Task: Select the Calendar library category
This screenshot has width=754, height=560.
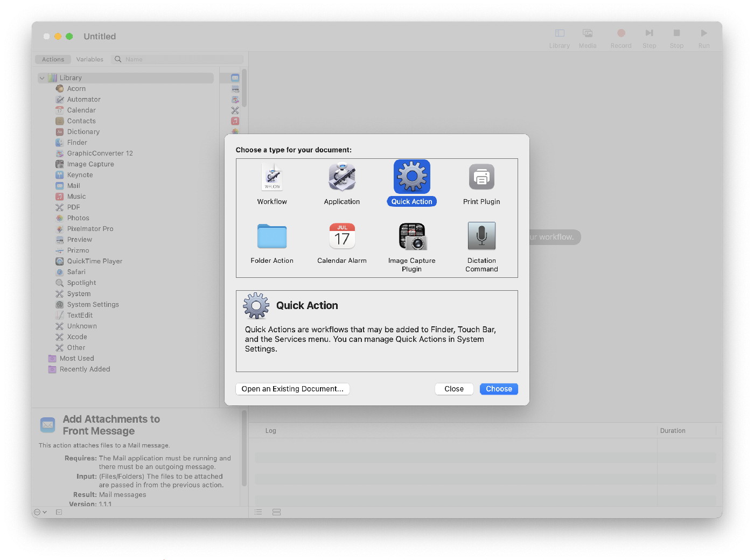Action: tap(81, 110)
